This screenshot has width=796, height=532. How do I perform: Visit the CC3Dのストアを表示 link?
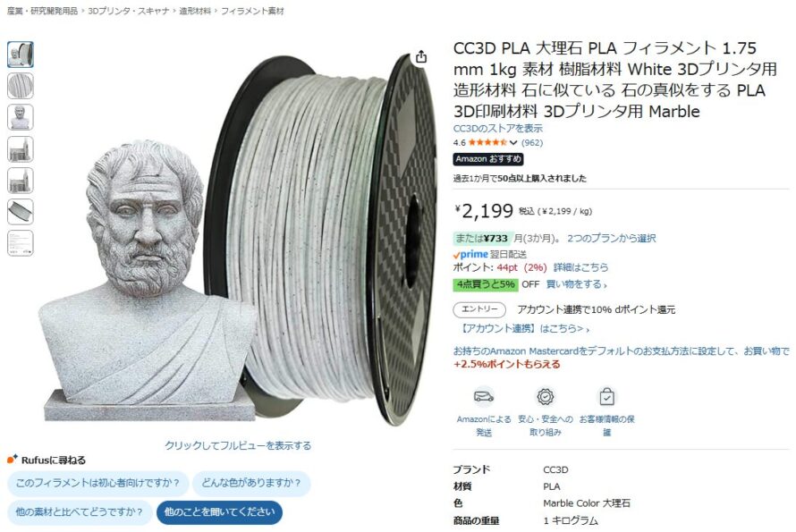point(498,129)
